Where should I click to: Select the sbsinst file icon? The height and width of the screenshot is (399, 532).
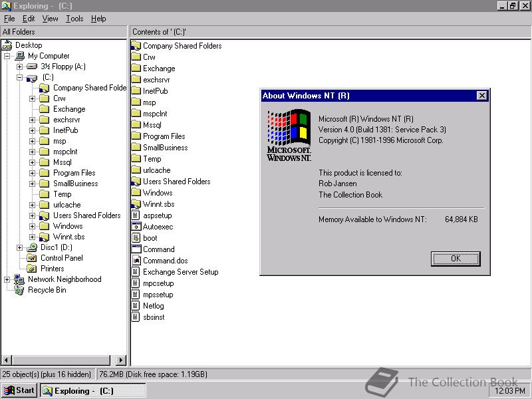(x=136, y=317)
